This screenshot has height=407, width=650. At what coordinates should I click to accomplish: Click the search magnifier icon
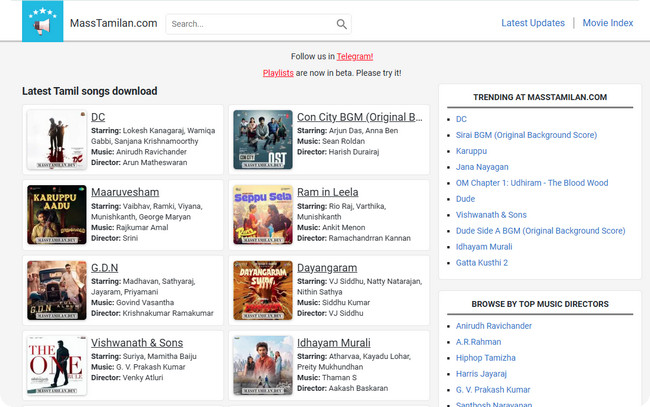(342, 24)
